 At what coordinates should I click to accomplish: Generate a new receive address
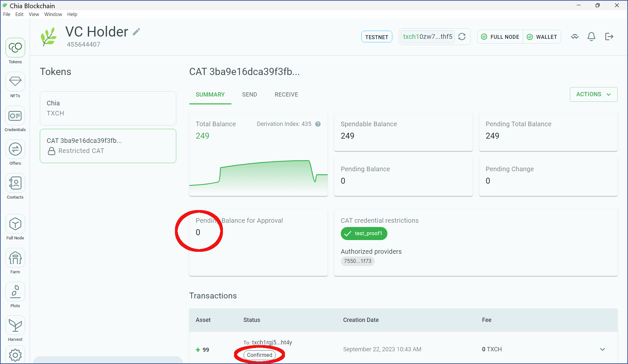click(462, 37)
